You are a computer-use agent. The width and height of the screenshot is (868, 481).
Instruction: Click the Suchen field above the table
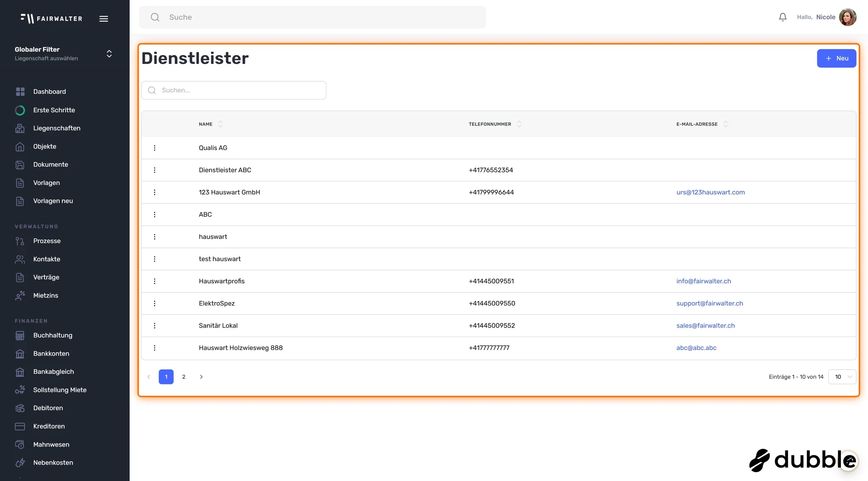(x=234, y=90)
